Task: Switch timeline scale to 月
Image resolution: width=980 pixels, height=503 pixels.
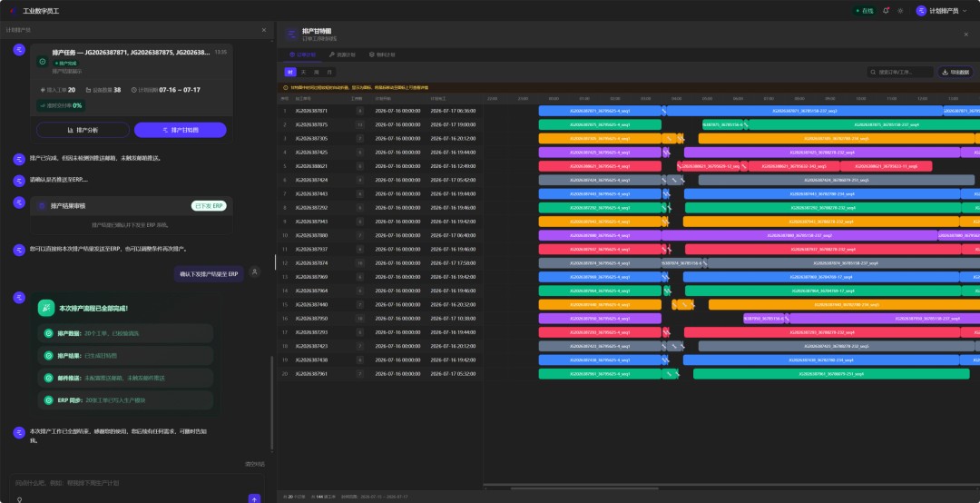Action: pos(329,72)
